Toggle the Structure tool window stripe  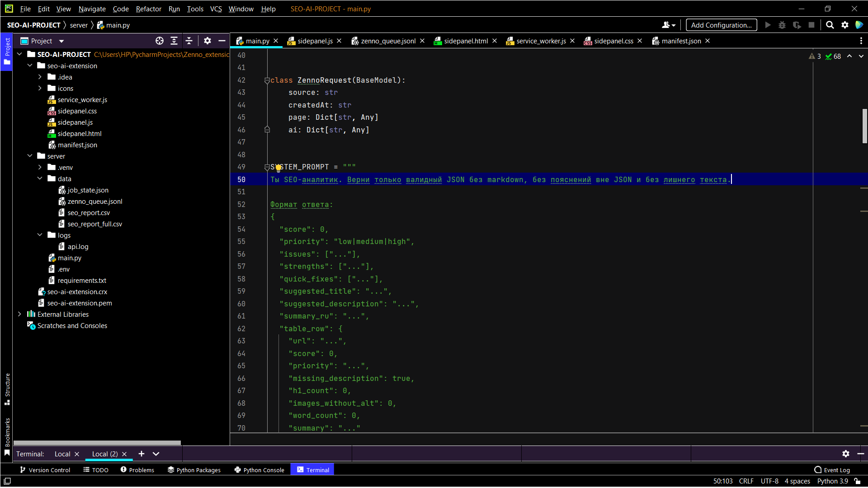[7, 389]
